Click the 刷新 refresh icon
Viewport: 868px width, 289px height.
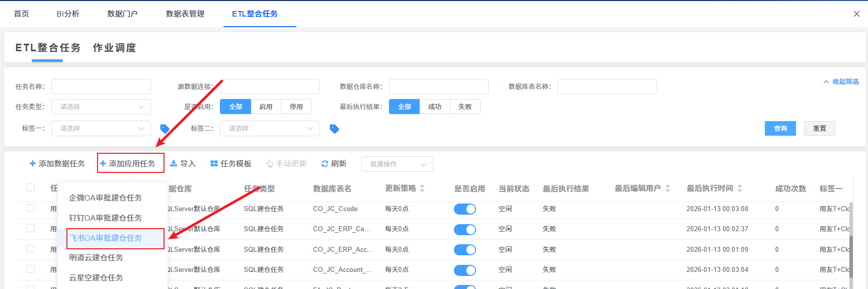(x=325, y=164)
